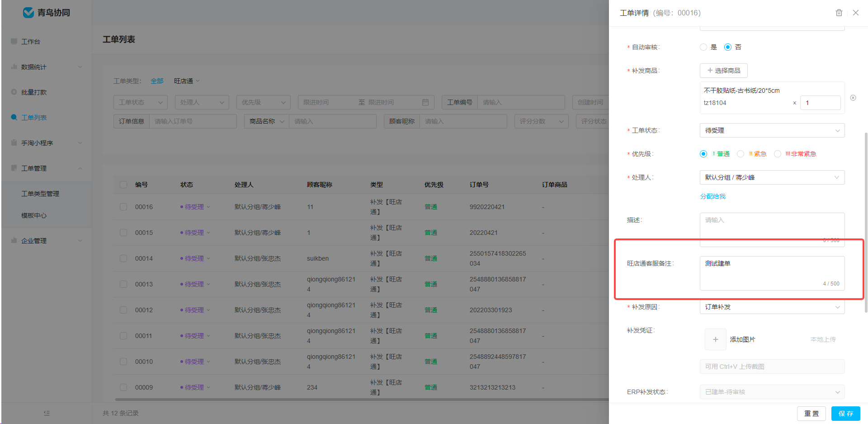This screenshot has width=868, height=424.
Task: Open the 评分分数 filter dropdown
Action: [542, 121]
